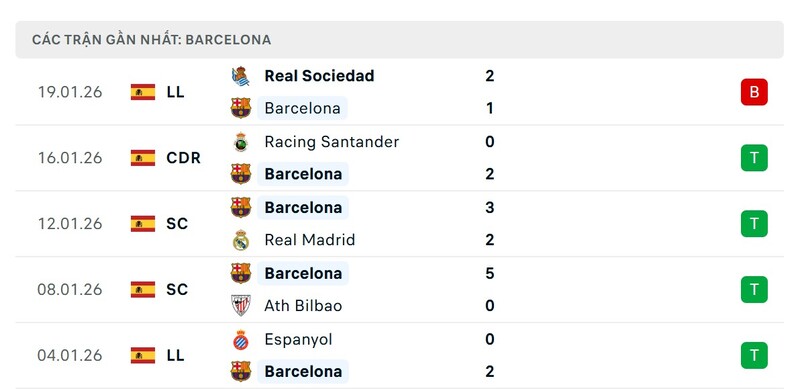Click Spain flag in the 19.01.26 row

(143, 92)
